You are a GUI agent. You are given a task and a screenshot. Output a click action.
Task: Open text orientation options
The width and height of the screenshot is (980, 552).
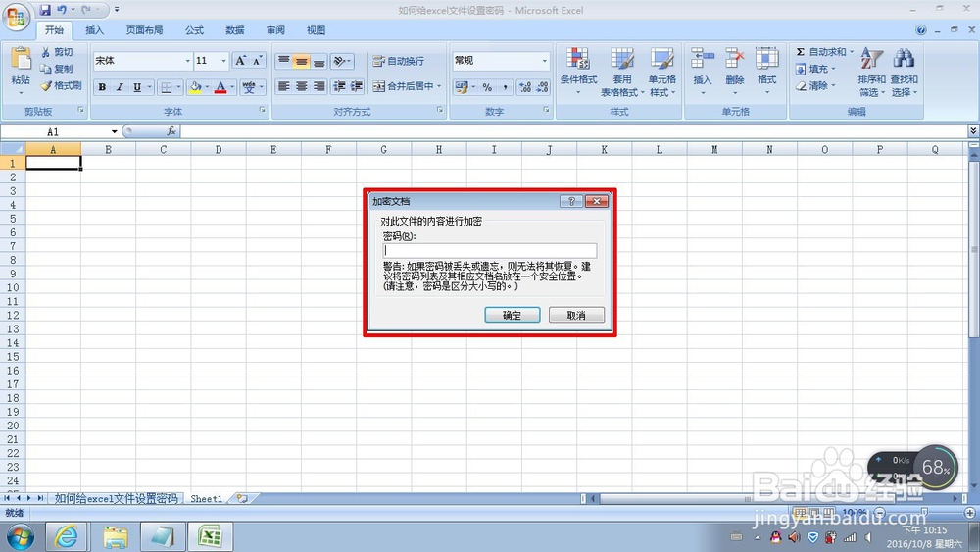[x=341, y=61]
